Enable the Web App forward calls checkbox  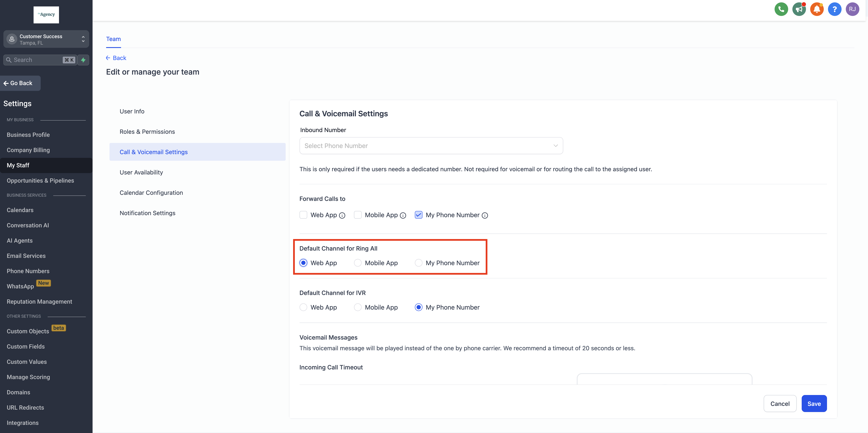(303, 215)
